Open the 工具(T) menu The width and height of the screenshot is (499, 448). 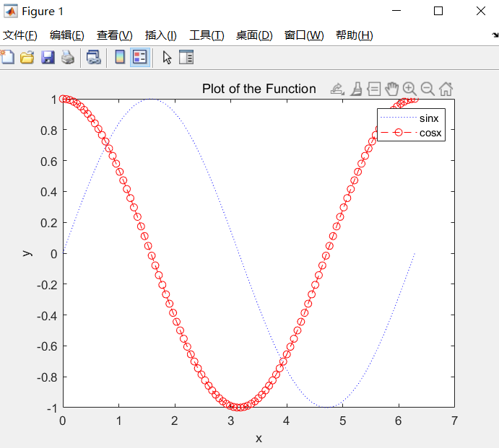pyautogui.click(x=207, y=35)
